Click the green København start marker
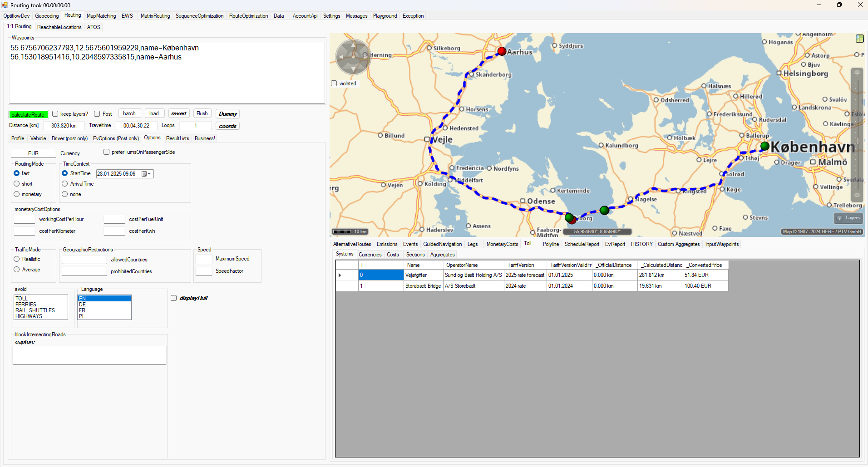The width and height of the screenshot is (868, 467). coord(765,146)
